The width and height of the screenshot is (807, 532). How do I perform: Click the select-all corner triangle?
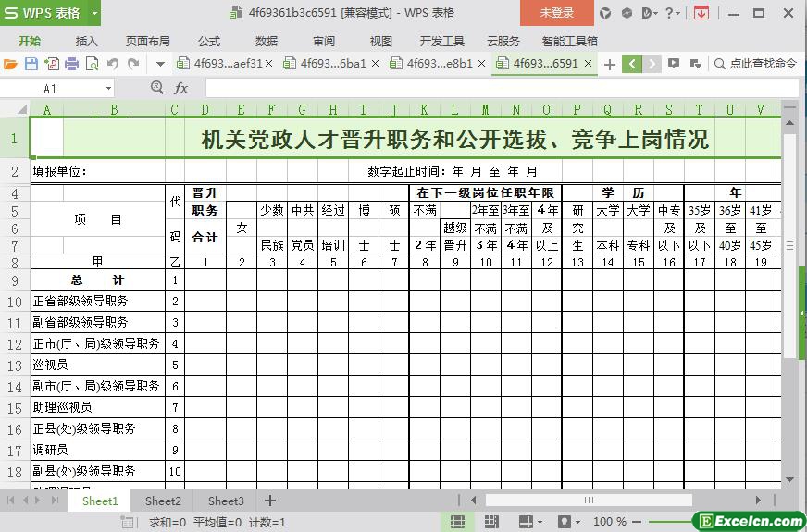point(21,109)
